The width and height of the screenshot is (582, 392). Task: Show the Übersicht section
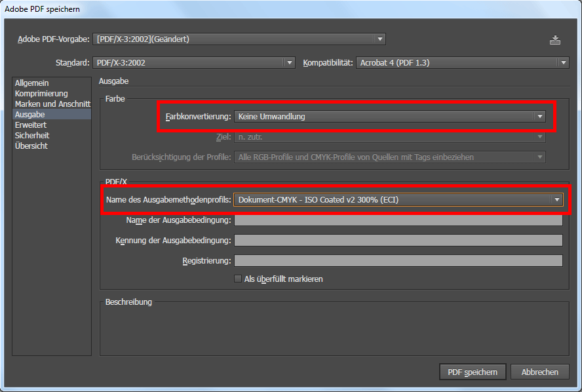[31, 146]
